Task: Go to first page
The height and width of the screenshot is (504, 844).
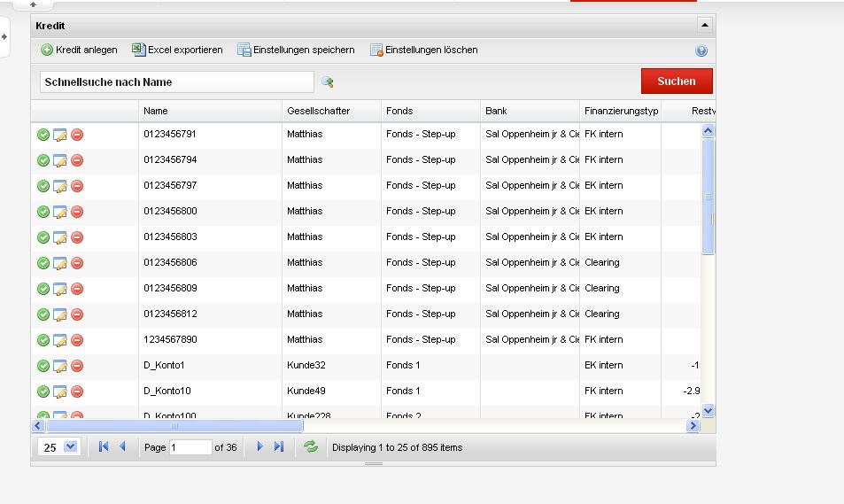Action: click(104, 446)
